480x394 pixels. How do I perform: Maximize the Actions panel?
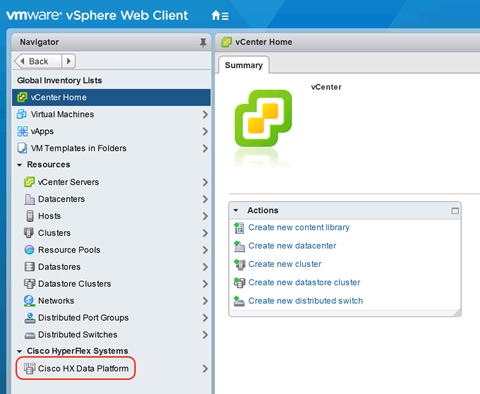click(x=455, y=211)
